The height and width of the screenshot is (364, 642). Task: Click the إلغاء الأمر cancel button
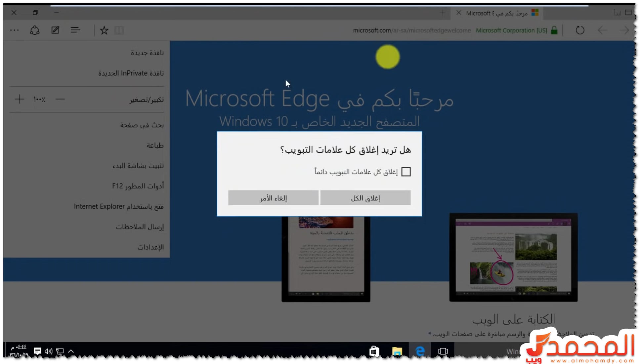(x=273, y=198)
